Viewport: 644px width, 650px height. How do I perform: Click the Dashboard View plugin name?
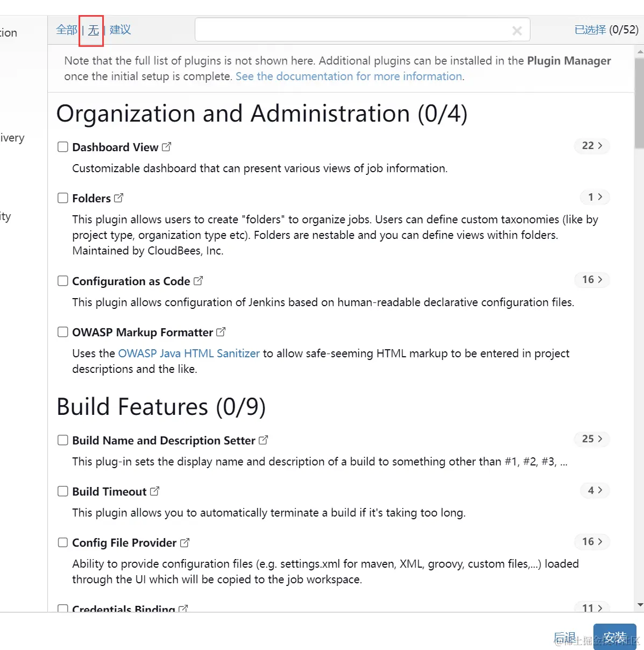[x=115, y=147]
